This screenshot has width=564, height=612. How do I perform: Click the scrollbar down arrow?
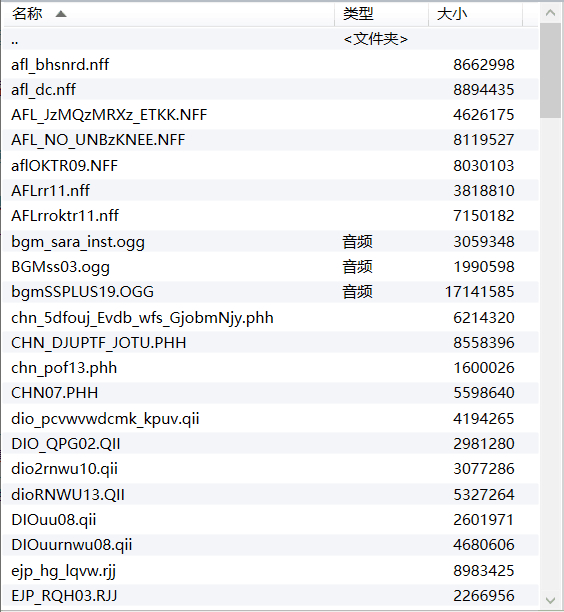pos(550,600)
